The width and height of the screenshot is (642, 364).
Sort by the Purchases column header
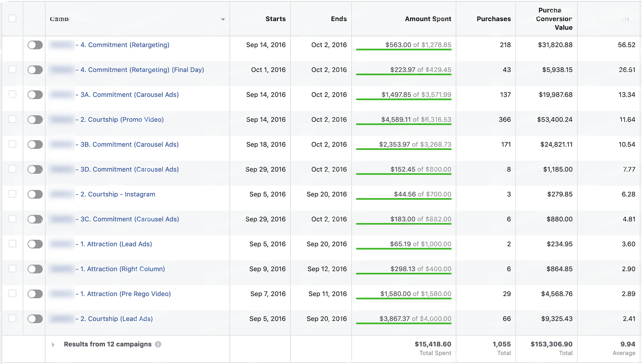pos(494,19)
